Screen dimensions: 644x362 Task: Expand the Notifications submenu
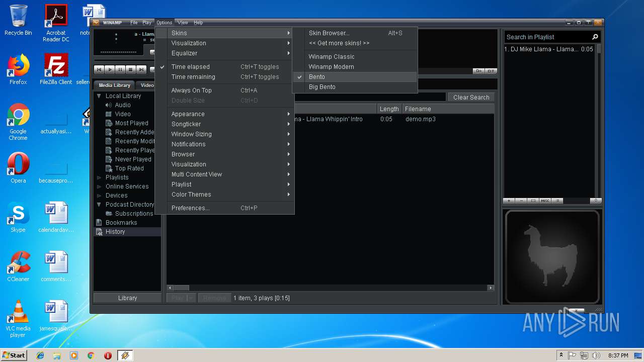[224, 144]
